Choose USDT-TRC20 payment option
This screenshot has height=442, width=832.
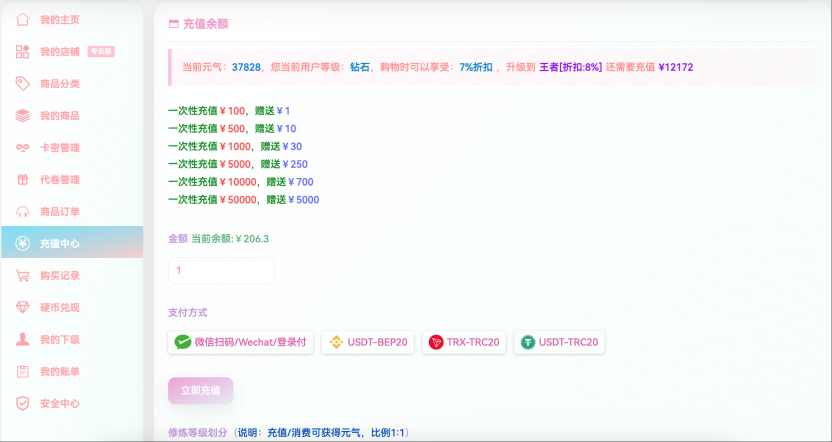[559, 342]
